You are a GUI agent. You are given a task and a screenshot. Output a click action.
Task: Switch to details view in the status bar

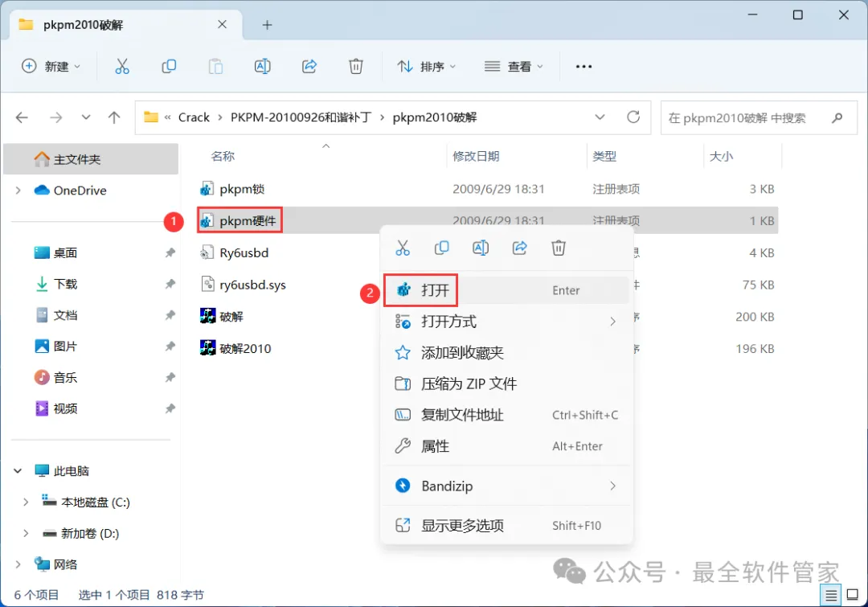point(831,596)
